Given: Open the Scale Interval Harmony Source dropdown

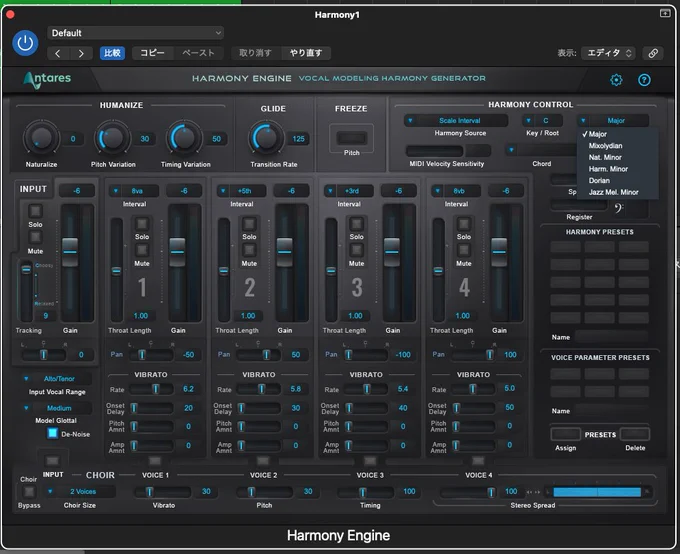Looking at the screenshot, I should pos(455,121).
